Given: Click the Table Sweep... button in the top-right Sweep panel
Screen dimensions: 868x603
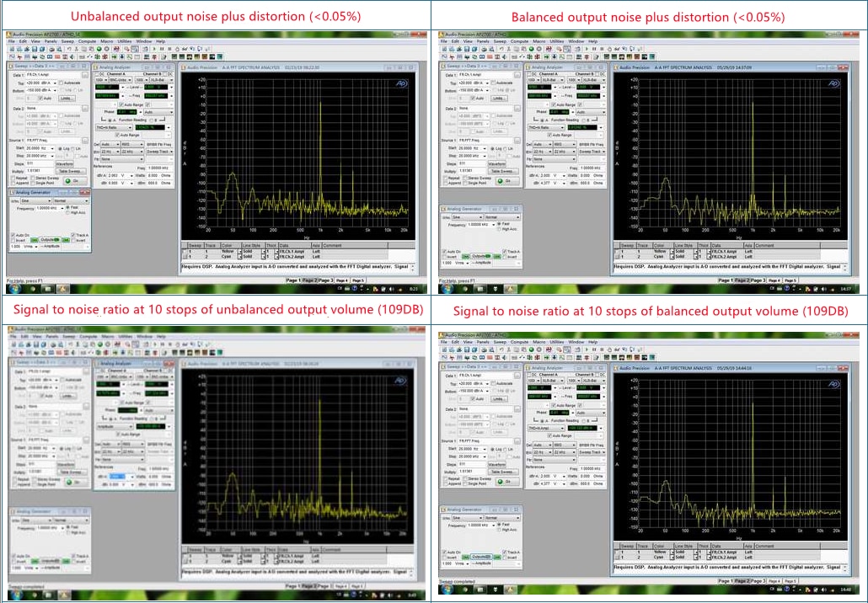Looking at the screenshot, I should (x=503, y=171).
